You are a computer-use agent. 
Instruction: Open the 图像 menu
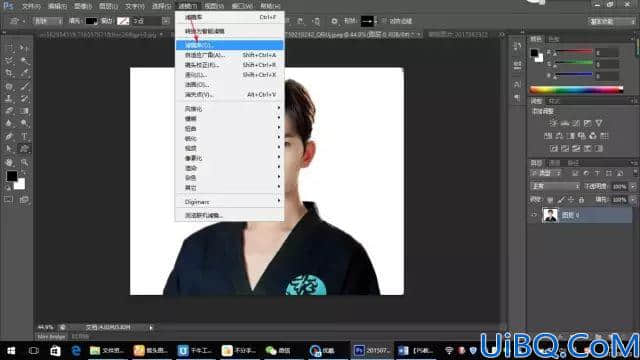coord(83,6)
